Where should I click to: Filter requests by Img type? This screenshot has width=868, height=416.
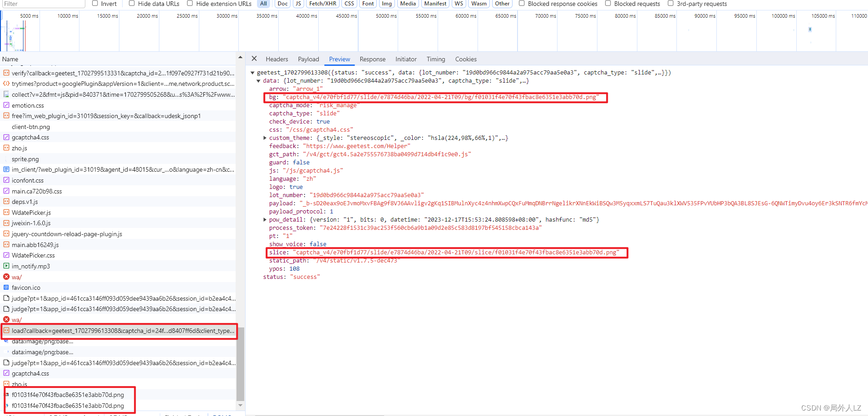point(387,4)
